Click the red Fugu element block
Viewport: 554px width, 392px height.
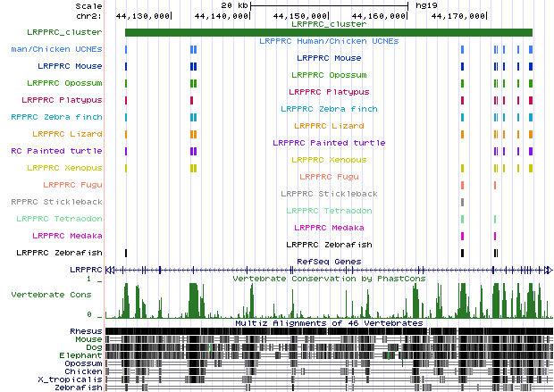[462, 185]
